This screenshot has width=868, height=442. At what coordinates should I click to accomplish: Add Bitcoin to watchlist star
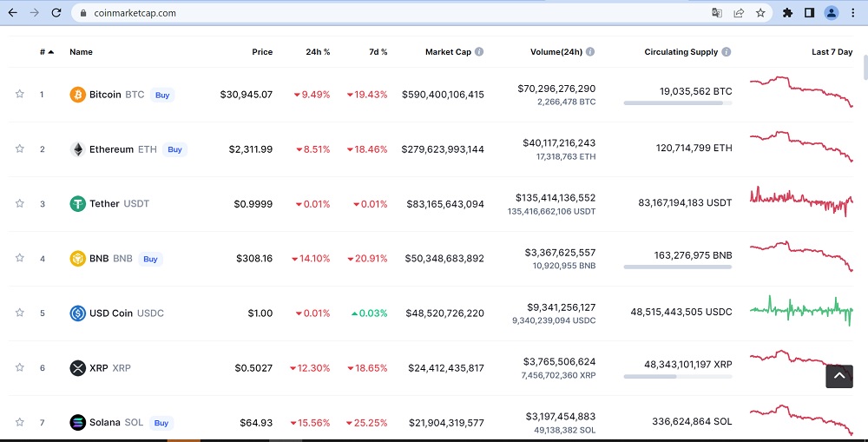[x=19, y=94]
